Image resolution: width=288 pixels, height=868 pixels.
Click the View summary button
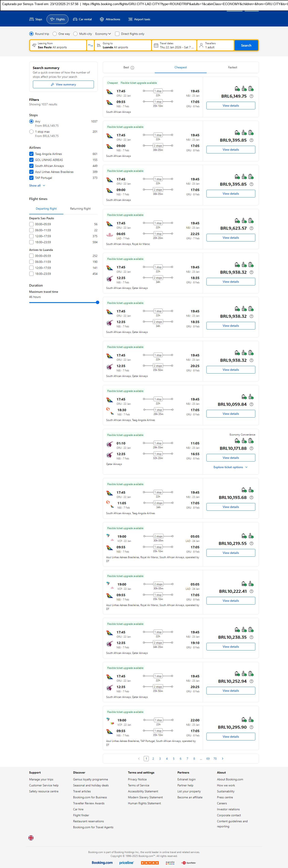(63, 85)
